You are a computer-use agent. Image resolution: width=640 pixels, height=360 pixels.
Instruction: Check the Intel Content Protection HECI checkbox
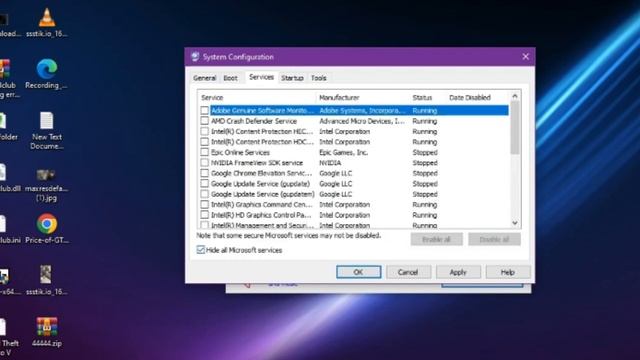click(x=204, y=131)
